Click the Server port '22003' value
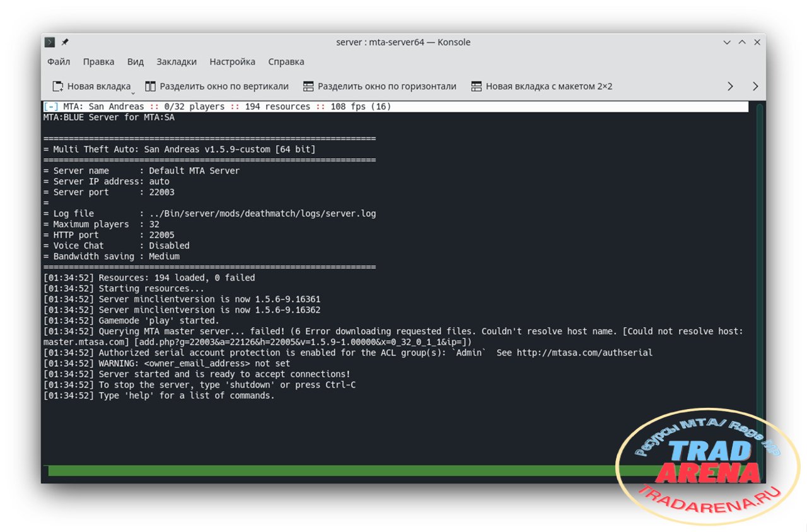The image size is (807, 532). (161, 192)
